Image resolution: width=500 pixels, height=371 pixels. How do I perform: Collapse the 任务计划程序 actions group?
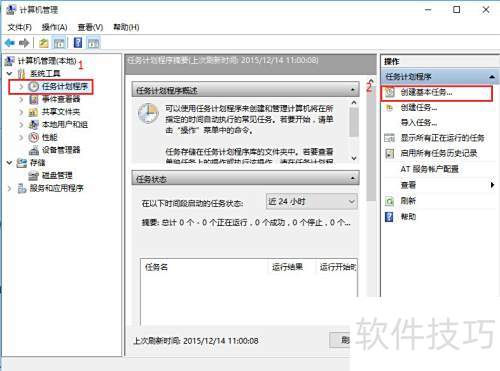coord(492,77)
